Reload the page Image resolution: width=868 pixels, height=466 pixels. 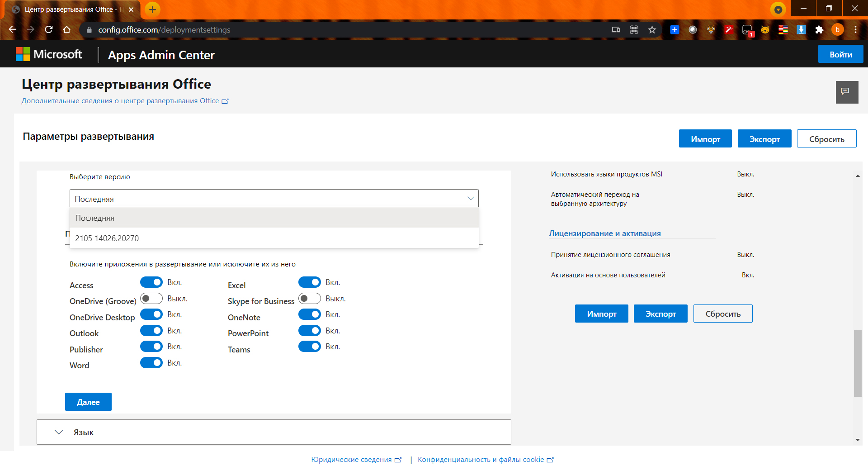coord(49,30)
